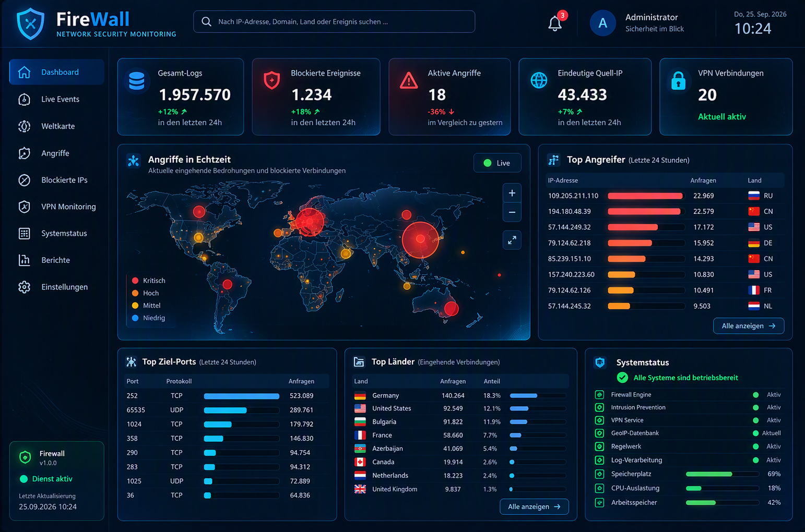Click the Top Länder panel icon
805x532 pixels.
pos(359,361)
